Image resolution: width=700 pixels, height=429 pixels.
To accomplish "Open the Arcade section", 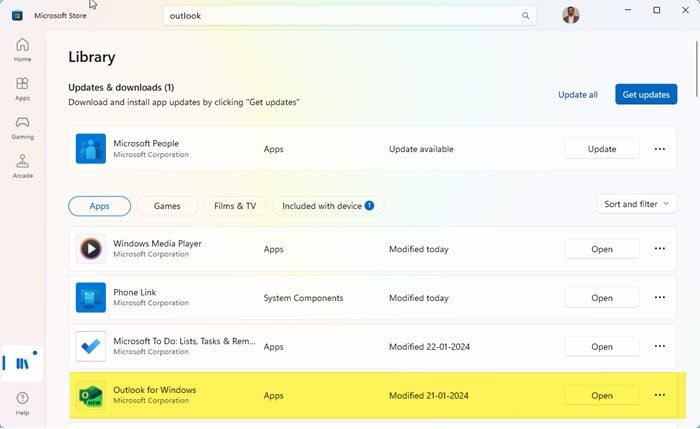I will (22, 166).
